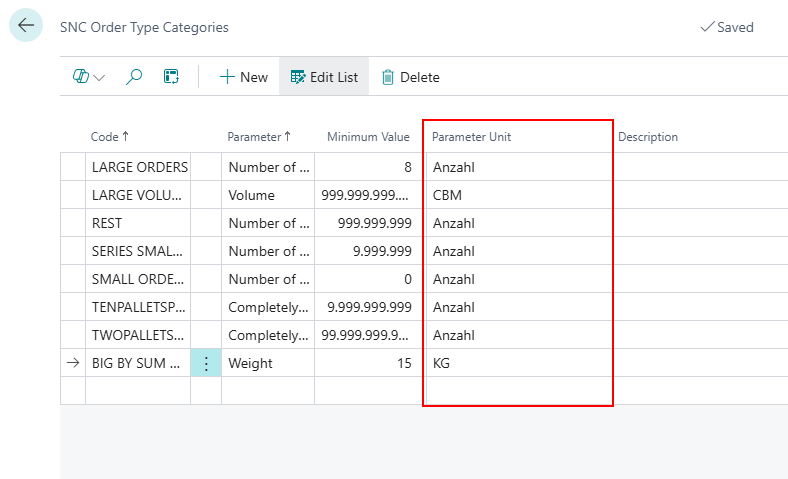Viewport: 788px width, 479px height.
Task: Click the search magnifier icon
Action: (x=134, y=77)
